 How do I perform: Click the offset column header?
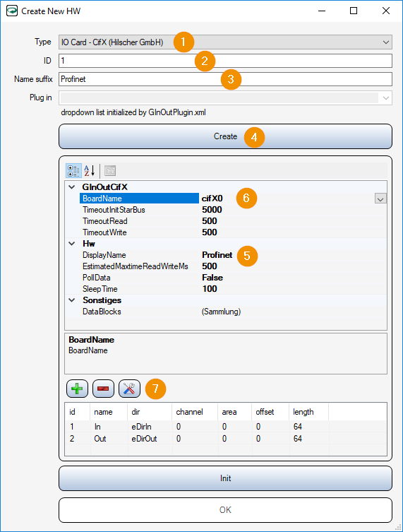click(270, 412)
